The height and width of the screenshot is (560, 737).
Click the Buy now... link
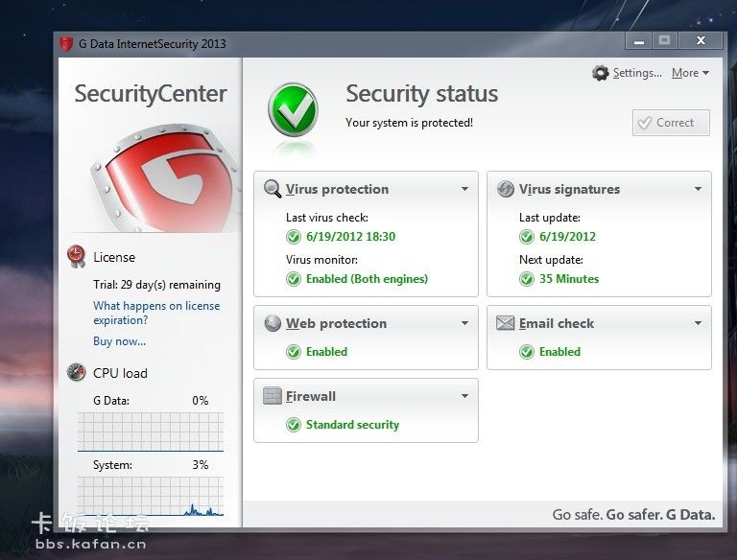[119, 341]
